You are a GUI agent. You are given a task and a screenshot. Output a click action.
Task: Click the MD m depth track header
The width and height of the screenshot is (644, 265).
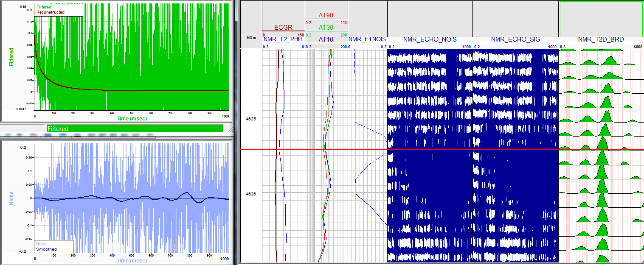point(251,38)
